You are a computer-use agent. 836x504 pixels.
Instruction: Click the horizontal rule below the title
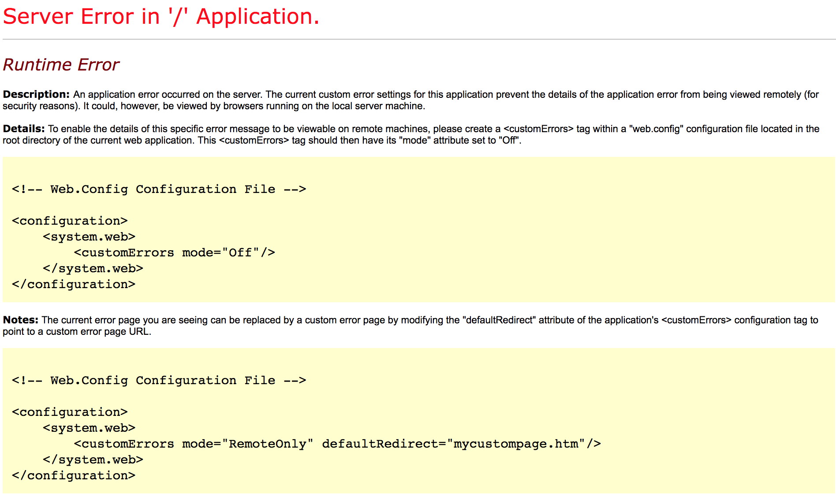click(x=419, y=39)
